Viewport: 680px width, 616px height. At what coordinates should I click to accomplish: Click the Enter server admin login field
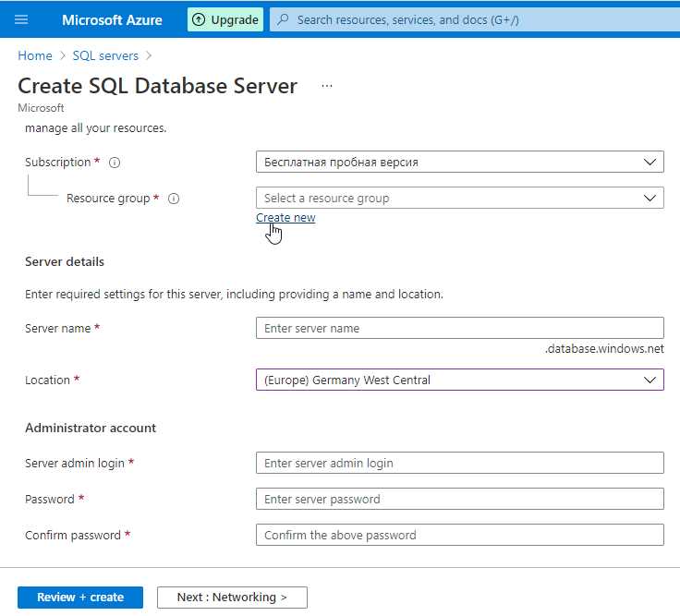point(460,463)
